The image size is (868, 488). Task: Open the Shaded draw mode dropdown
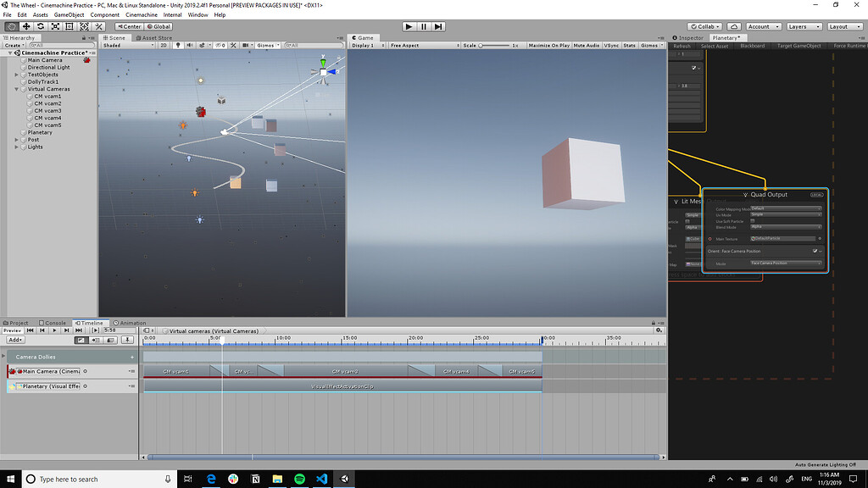(127, 44)
